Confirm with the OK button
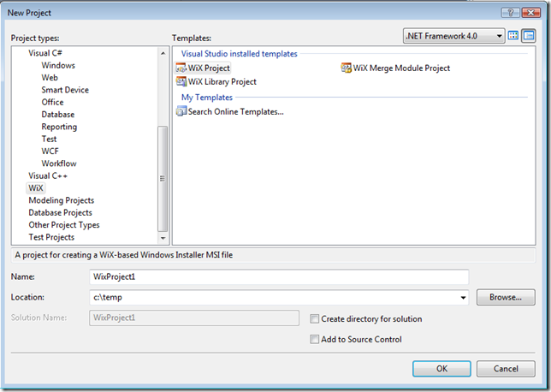The height and width of the screenshot is (392, 551). [441, 369]
